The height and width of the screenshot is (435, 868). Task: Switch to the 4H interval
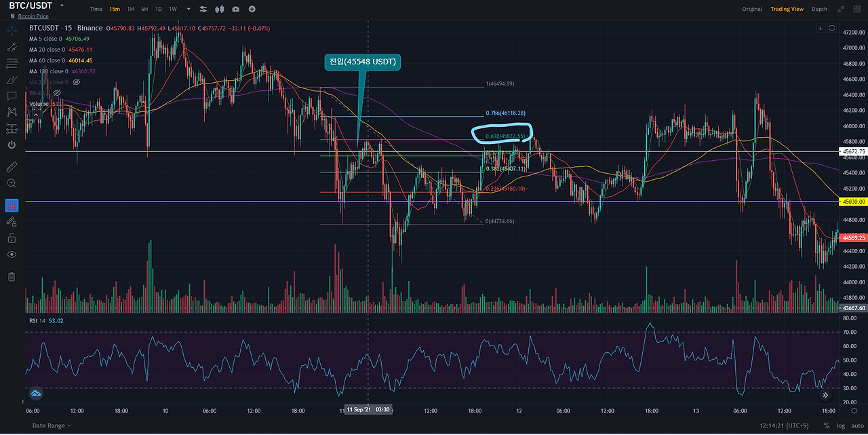(144, 9)
